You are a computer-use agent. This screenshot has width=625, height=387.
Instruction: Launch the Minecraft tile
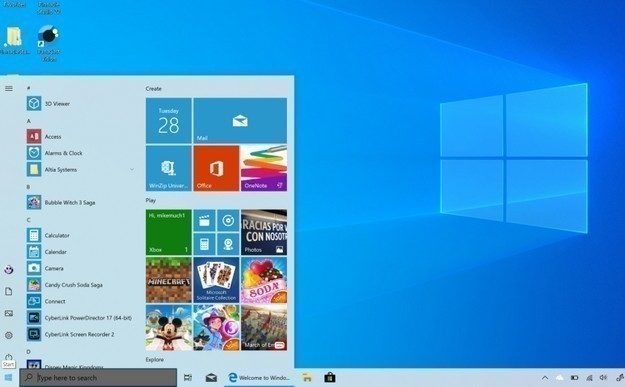pos(169,280)
